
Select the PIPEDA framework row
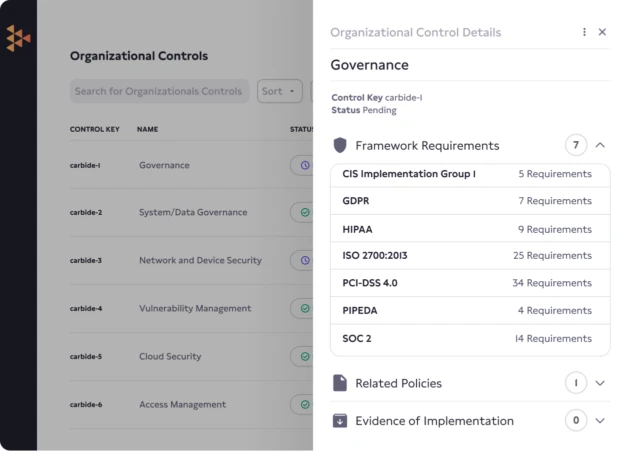(470, 311)
